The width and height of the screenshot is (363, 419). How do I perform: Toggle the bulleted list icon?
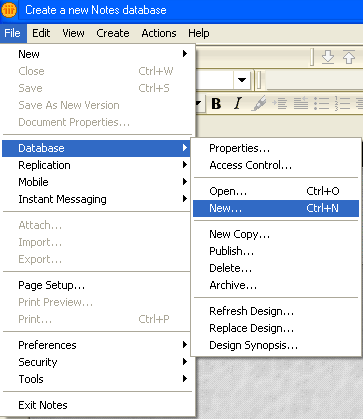coord(322,103)
